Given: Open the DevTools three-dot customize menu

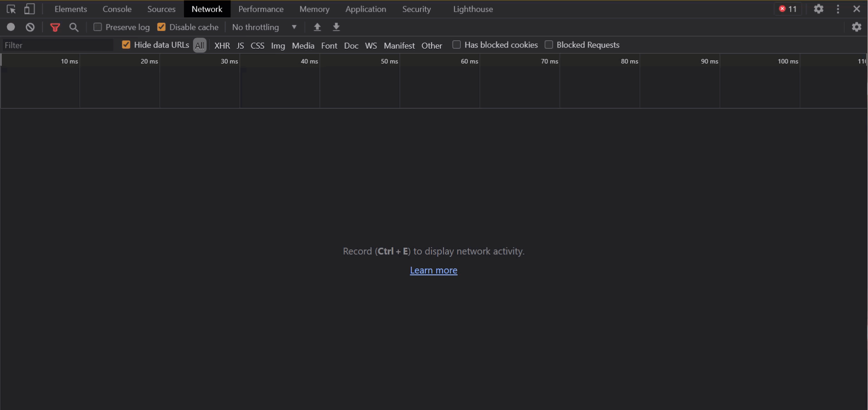Looking at the screenshot, I should [x=838, y=9].
